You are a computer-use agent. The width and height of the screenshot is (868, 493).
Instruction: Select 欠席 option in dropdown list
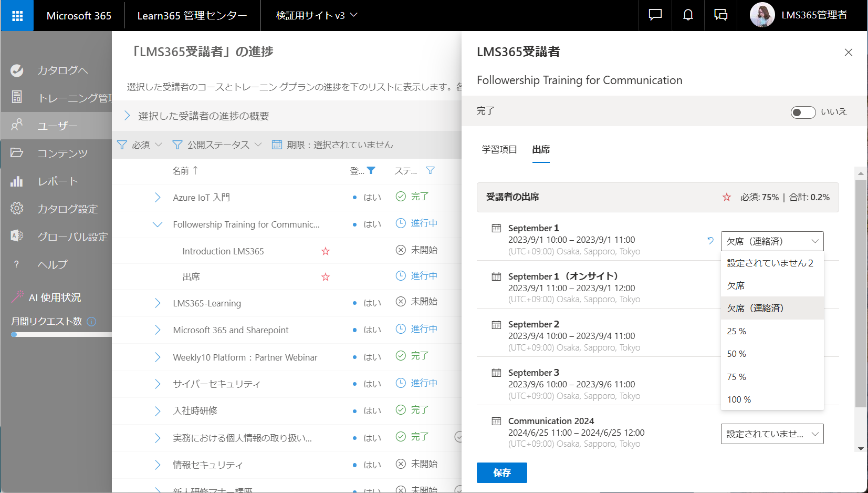click(772, 285)
